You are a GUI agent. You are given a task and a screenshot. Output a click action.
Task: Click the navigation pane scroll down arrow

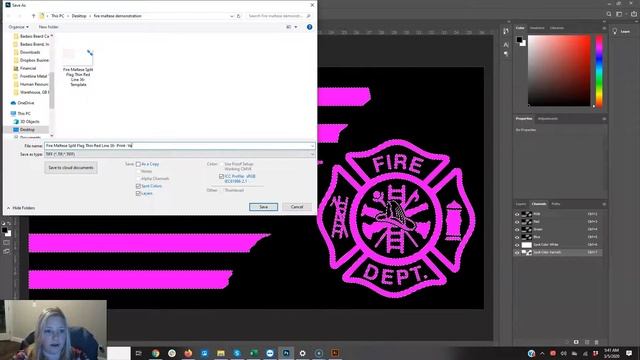pyautogui.click(x=52, y=136)
